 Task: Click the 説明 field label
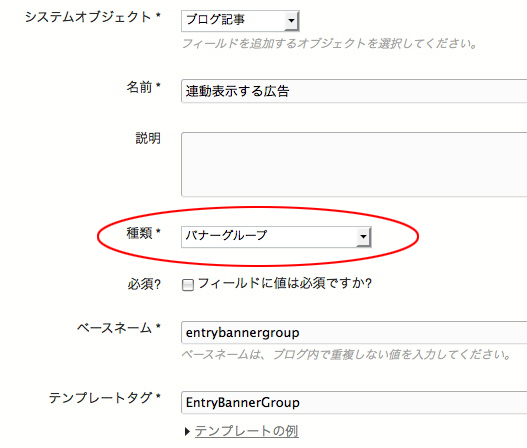[x=148, y=138]
